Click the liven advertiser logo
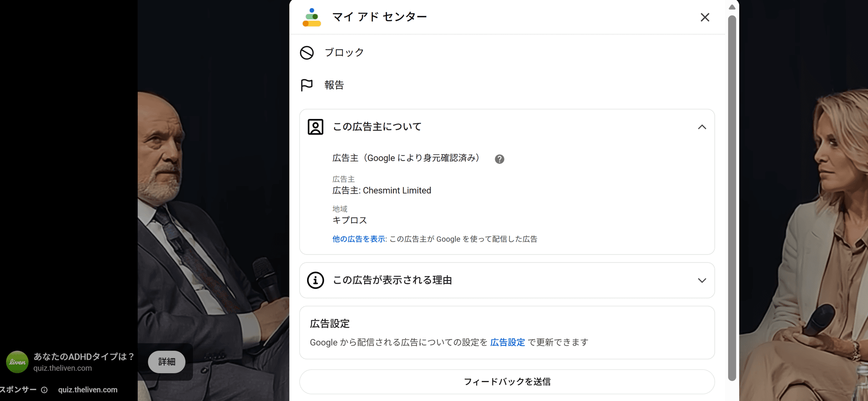The width and height of the screenshot is (868, 401). coord(17,362)
